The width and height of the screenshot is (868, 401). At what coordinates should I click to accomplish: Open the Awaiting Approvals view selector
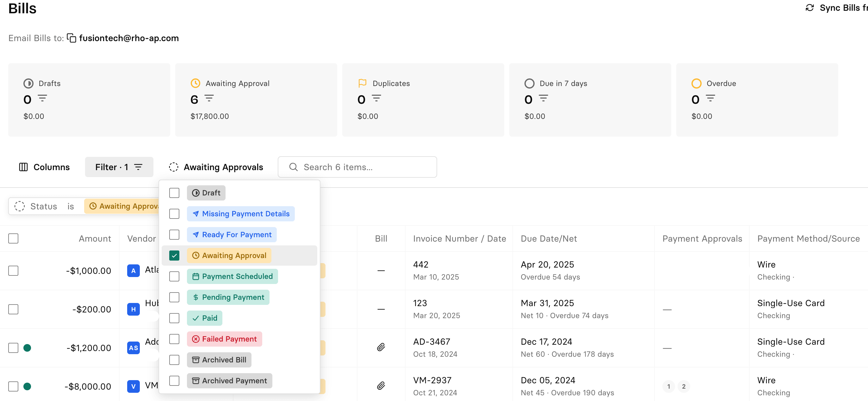tap(216, 167)
